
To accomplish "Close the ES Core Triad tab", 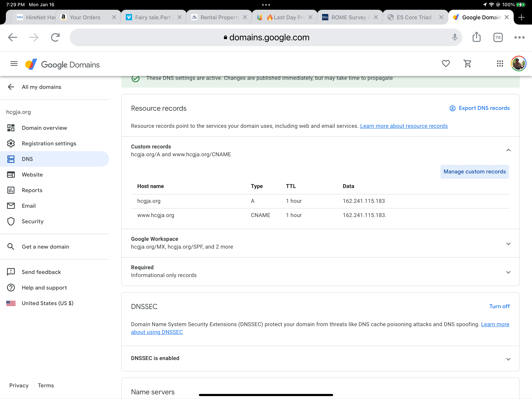I will coord(441,17).
